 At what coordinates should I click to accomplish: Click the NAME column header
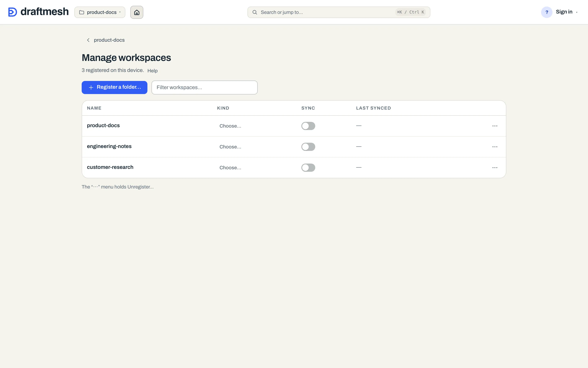pos(94,108)
